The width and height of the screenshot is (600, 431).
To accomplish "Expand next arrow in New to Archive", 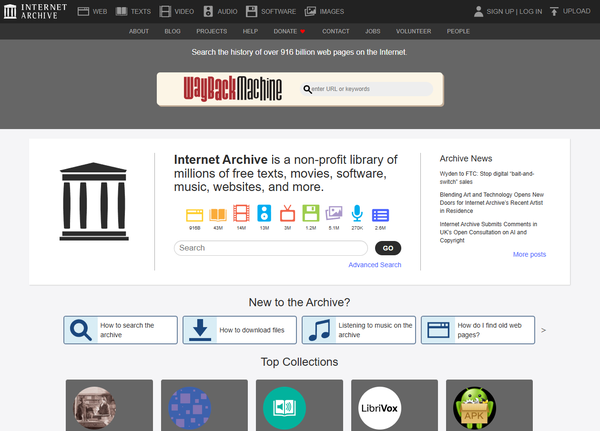I will [543, 330].
